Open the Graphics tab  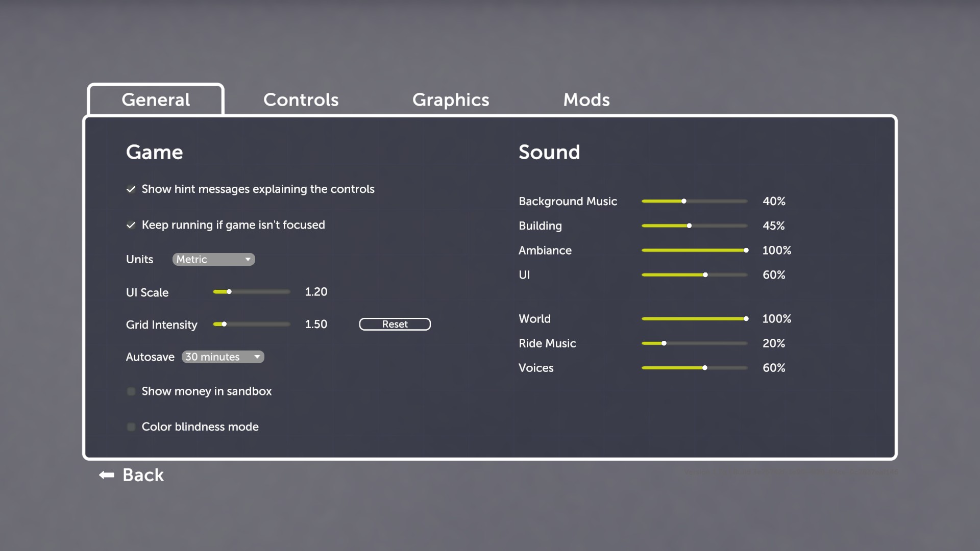[x=451, y=99]
